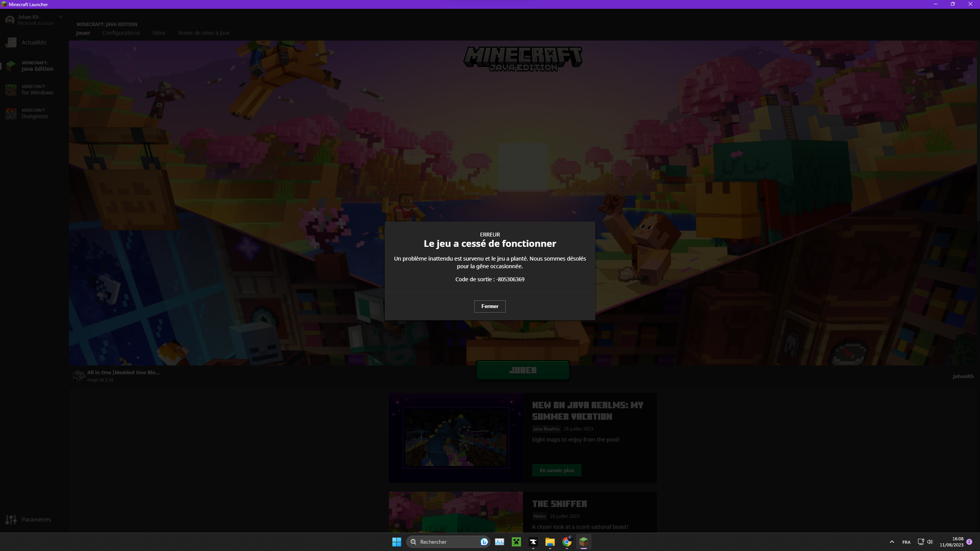Open the Java Realms summer vacation thumbnail
Viewport: 980px width, 551px height.
click(456, 437)
